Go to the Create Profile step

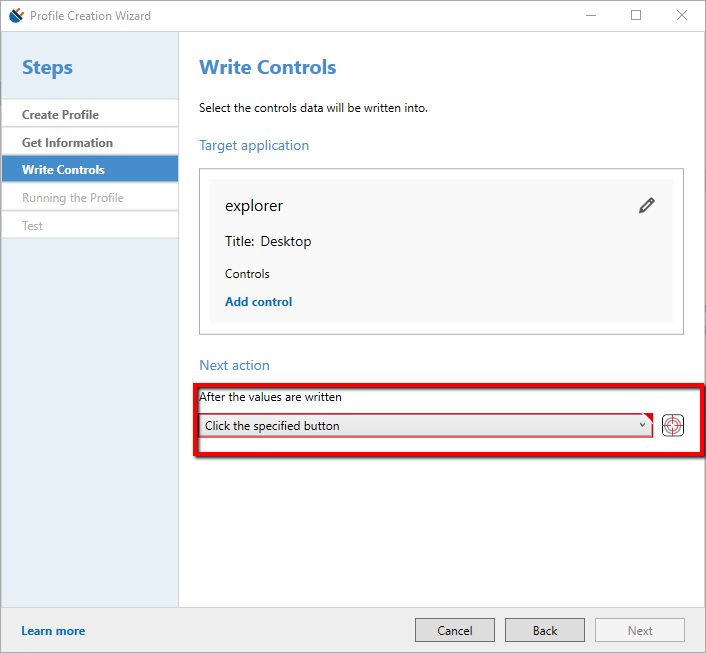pyautogui.click(x=60, y=115)
